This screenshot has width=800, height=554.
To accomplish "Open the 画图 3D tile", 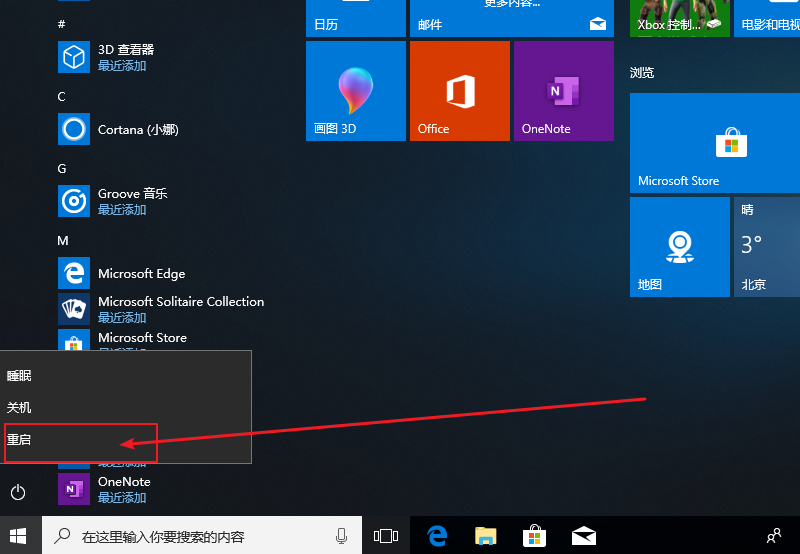I will (355, 91).
